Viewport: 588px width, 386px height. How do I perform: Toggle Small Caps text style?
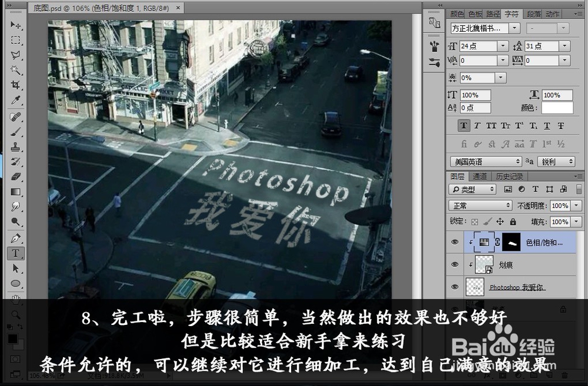click(506, 126)
